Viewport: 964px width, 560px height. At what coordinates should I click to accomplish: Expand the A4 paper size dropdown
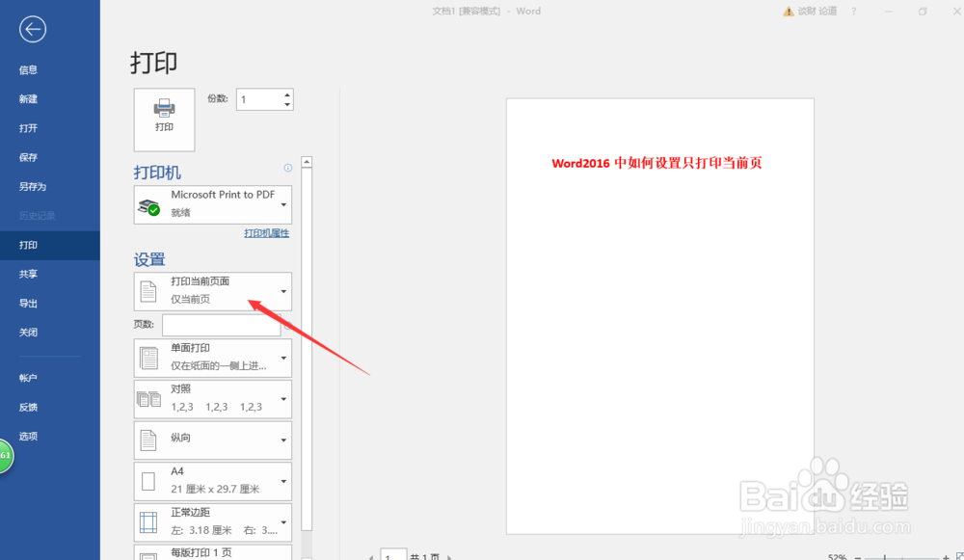(283, 481)
